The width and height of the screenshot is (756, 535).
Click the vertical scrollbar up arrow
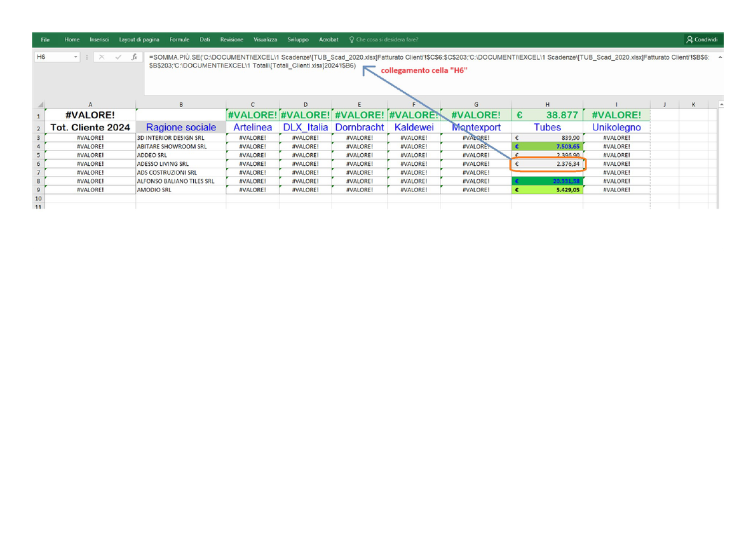(721, 104)
